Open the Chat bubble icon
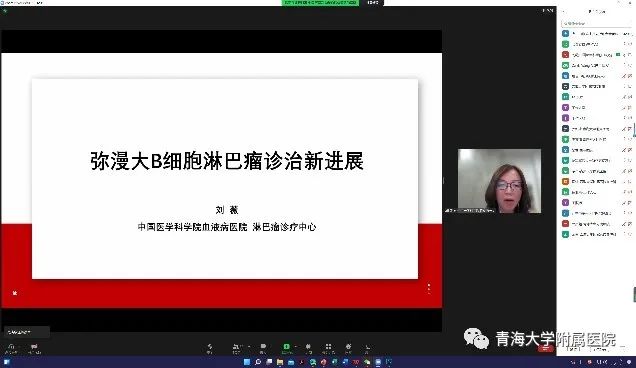Image resolution: width=636 pixels, height=368 pixels. 263,346
